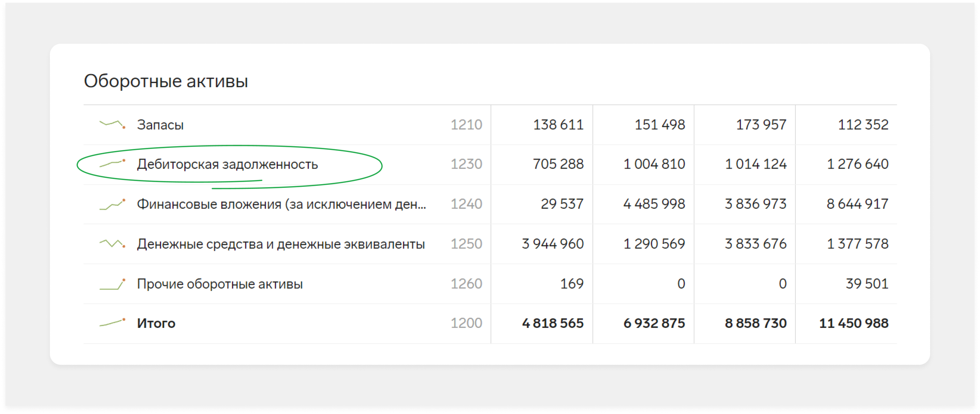Open the Дебиторская задолженность trend sparkline
Image resolution: width=980 pixels, height=414 pixels.
112,164
